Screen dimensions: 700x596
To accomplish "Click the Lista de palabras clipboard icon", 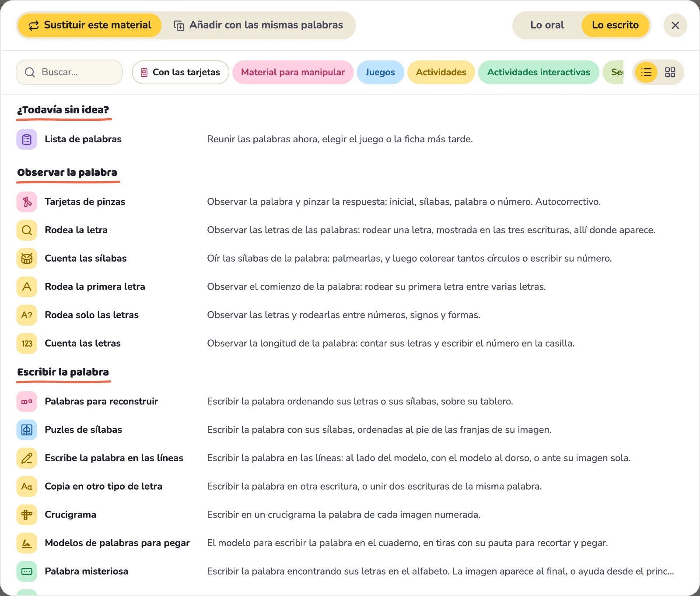I will (27, 139).
